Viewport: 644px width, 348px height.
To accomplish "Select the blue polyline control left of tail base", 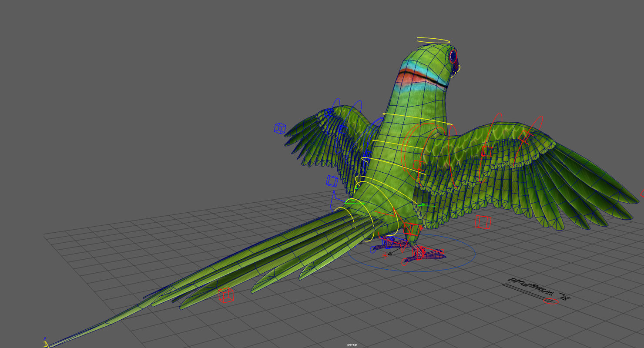I will [338, 201].
